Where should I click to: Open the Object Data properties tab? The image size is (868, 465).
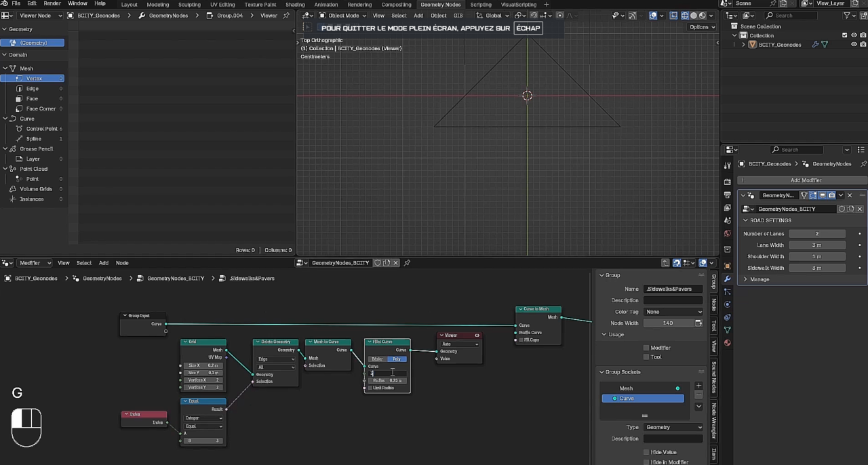[728, 330]
